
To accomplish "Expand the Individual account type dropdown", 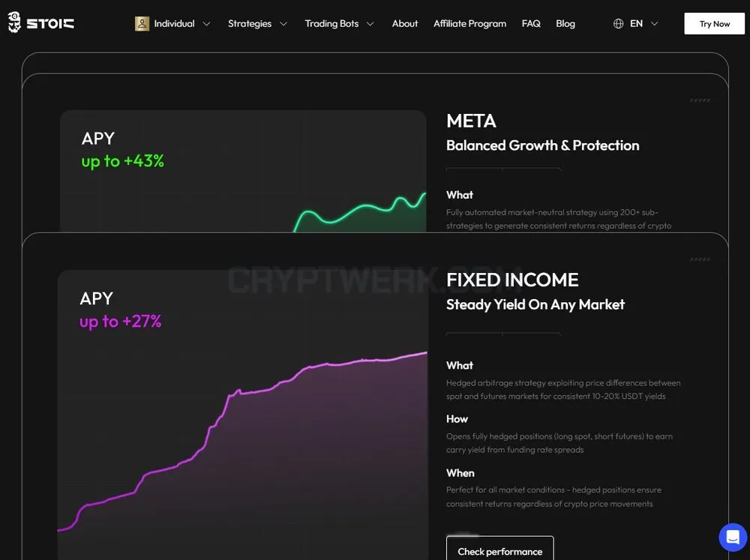I will [x=207, y=24].
